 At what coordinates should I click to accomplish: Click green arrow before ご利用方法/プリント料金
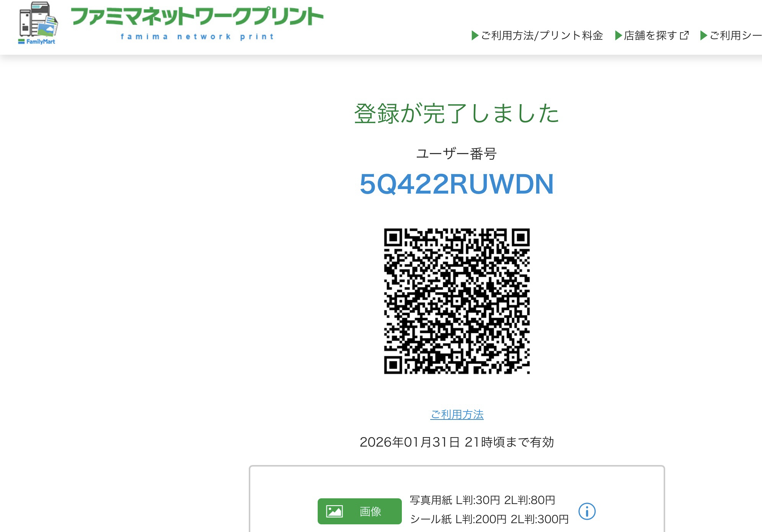click(475, 36)
